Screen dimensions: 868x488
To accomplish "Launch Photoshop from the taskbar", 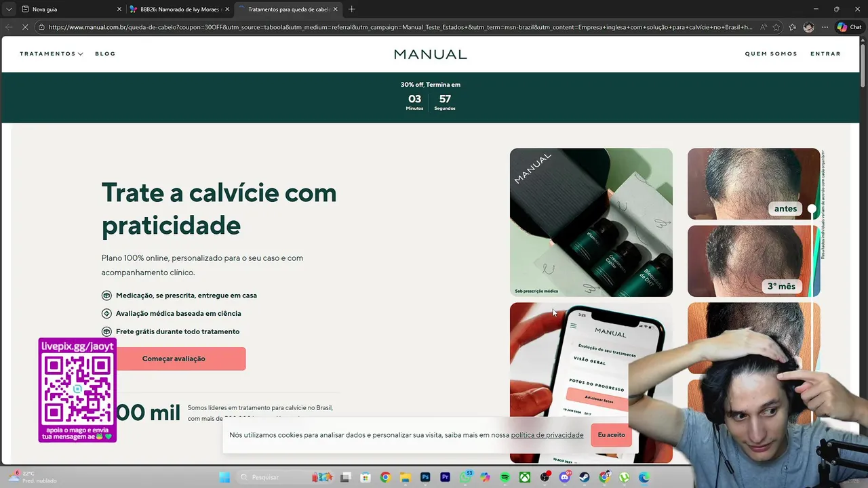I will pos(425,477).
